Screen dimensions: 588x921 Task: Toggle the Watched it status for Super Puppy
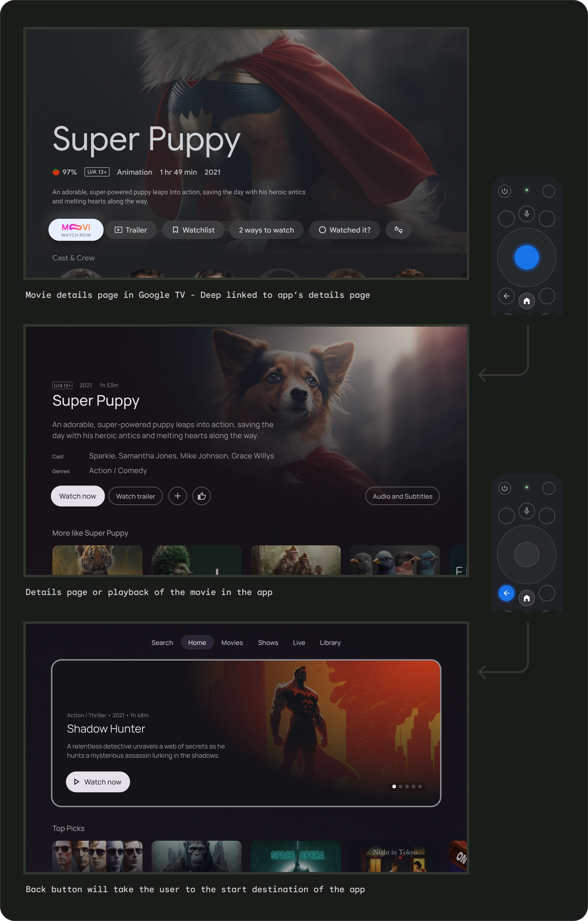coord(344,229)
